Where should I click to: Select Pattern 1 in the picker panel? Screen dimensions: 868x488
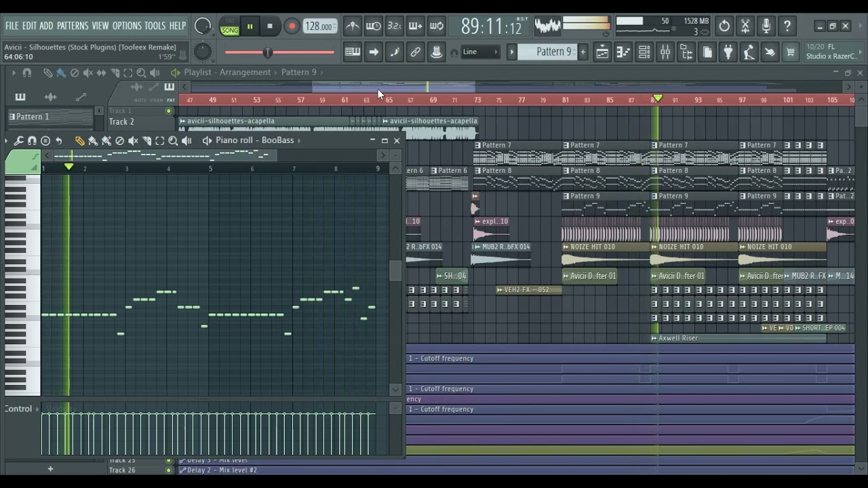[x=49, y=117]
